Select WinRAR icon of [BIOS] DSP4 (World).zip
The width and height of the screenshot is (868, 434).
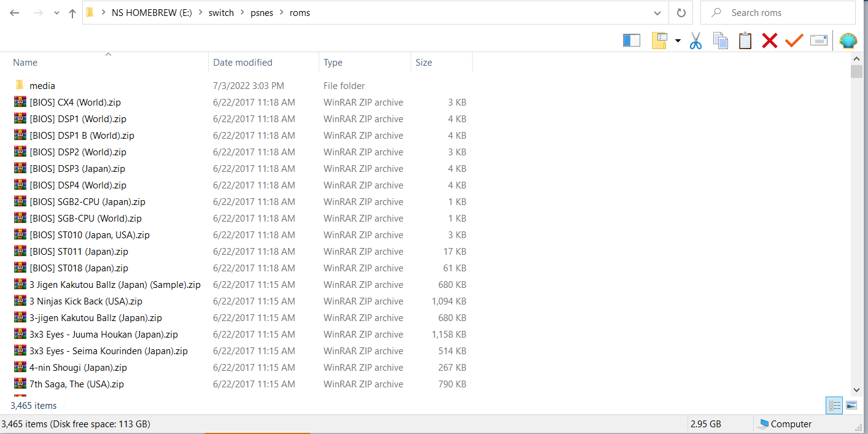20,185
